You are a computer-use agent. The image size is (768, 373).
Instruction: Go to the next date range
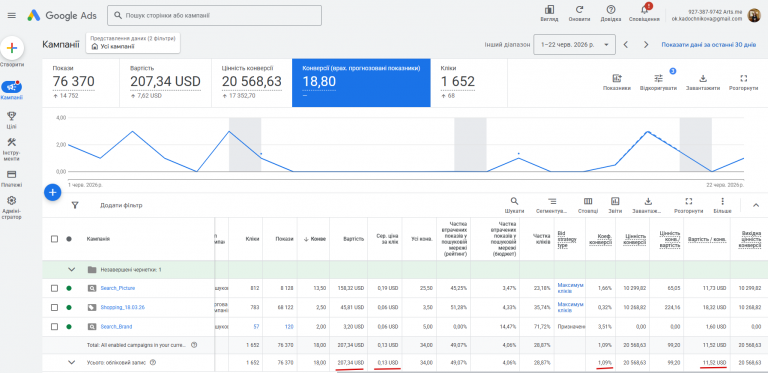coord(646,45)
